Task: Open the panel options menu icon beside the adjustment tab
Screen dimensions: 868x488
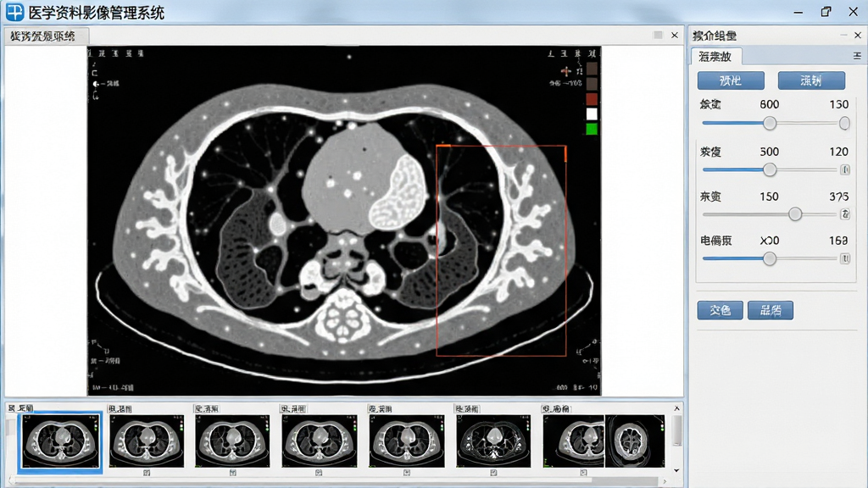Action: [x=857, y=56]
